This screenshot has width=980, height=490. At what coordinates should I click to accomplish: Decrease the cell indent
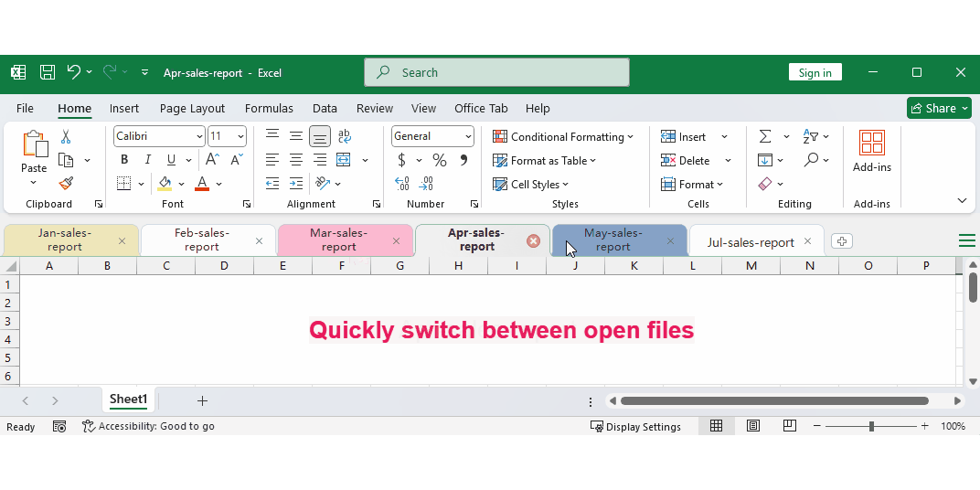click(x=272, y=183)
